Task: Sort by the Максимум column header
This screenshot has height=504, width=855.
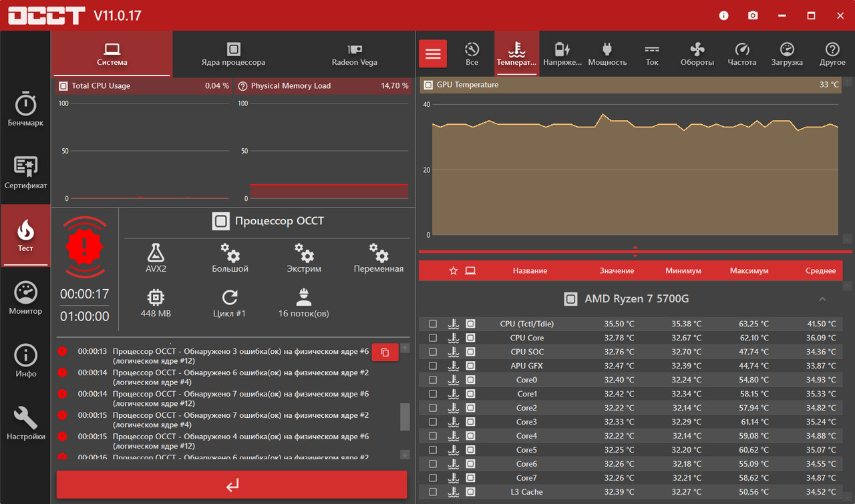Action: tap(749, 270)
